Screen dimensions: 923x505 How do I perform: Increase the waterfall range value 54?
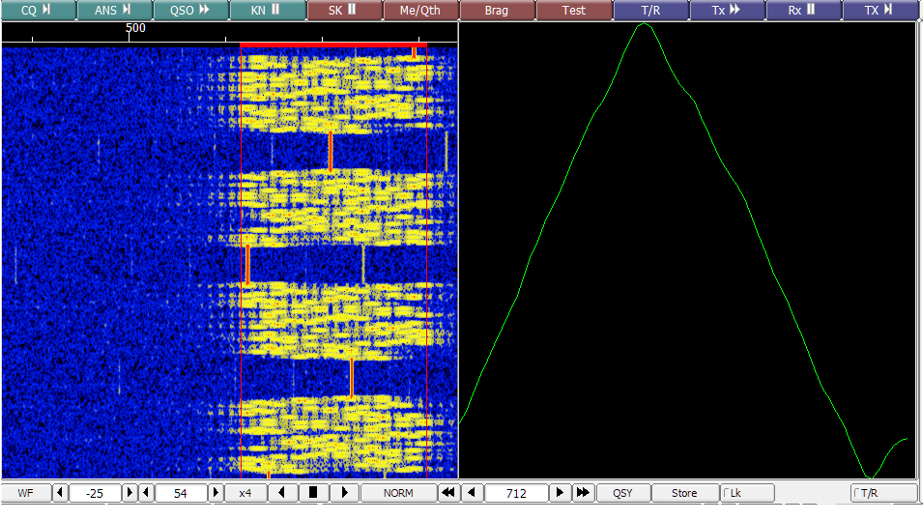pyautogui.click(x=217, y=493)
